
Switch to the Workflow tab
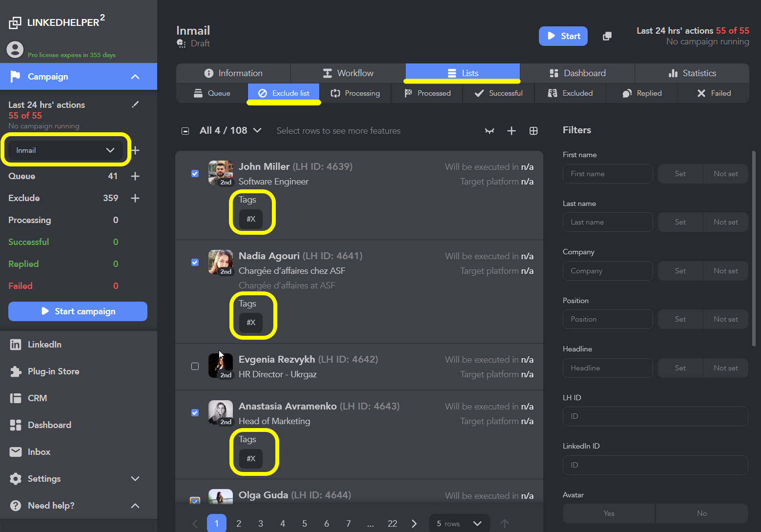[x=348, y=73]
